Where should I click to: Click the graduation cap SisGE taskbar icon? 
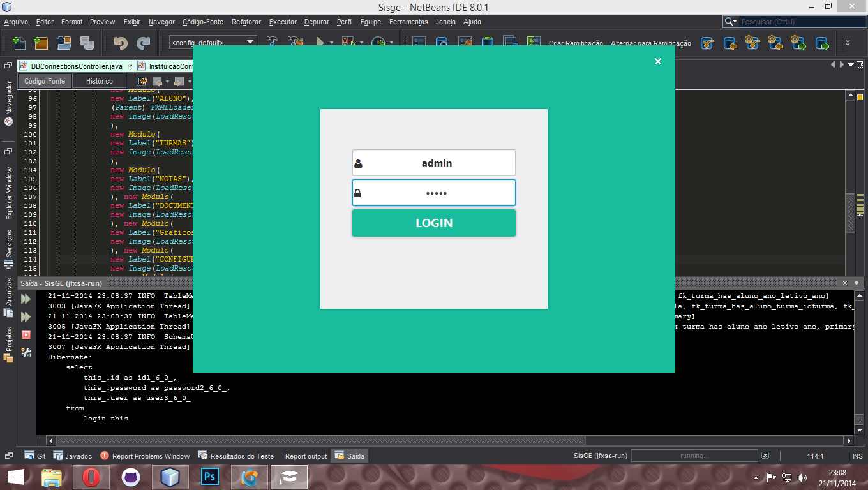(289, 477)
